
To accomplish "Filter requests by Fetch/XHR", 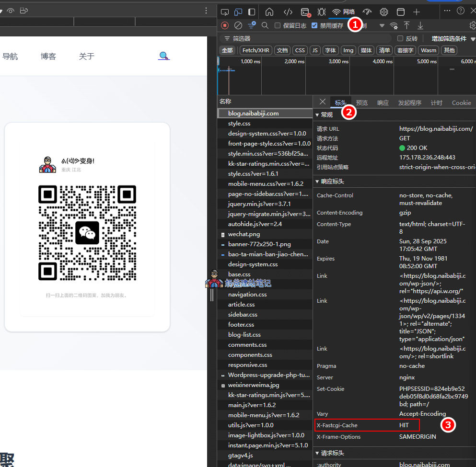I will tap(255, 50).
